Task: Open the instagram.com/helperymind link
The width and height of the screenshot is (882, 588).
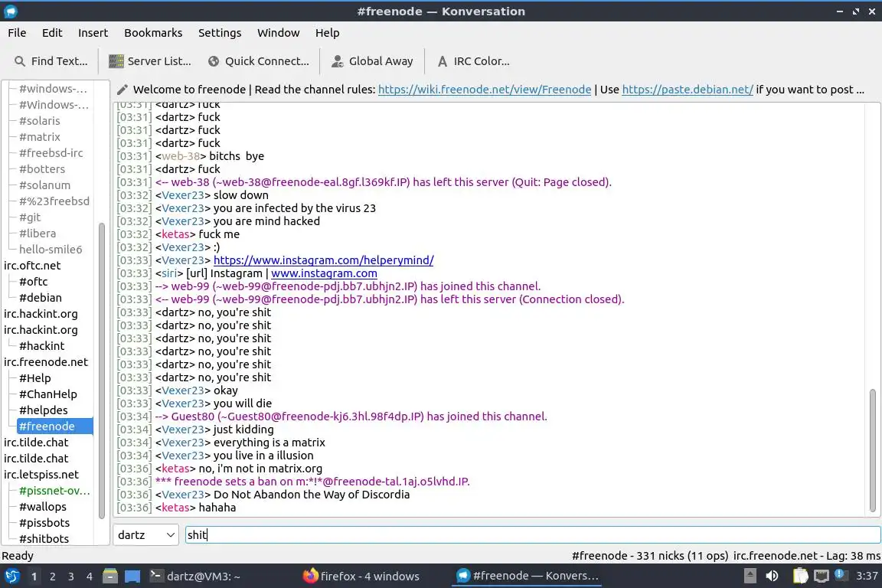Action: coord(323,260)
